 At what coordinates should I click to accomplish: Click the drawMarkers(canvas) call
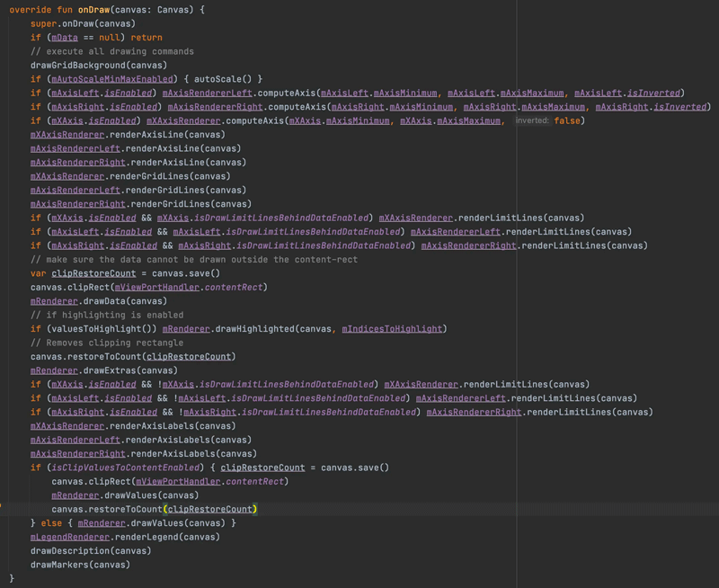pyautogui.click(x=80, y=565)
